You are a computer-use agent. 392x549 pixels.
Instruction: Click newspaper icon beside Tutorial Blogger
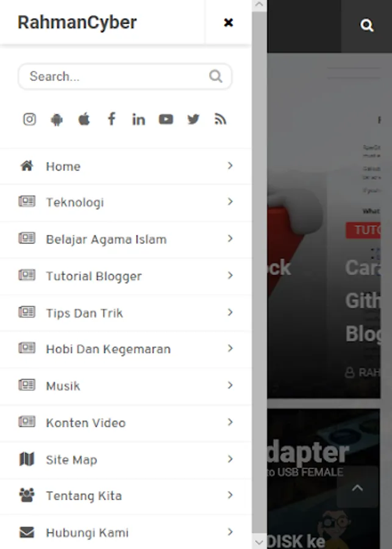click(27, 275)
